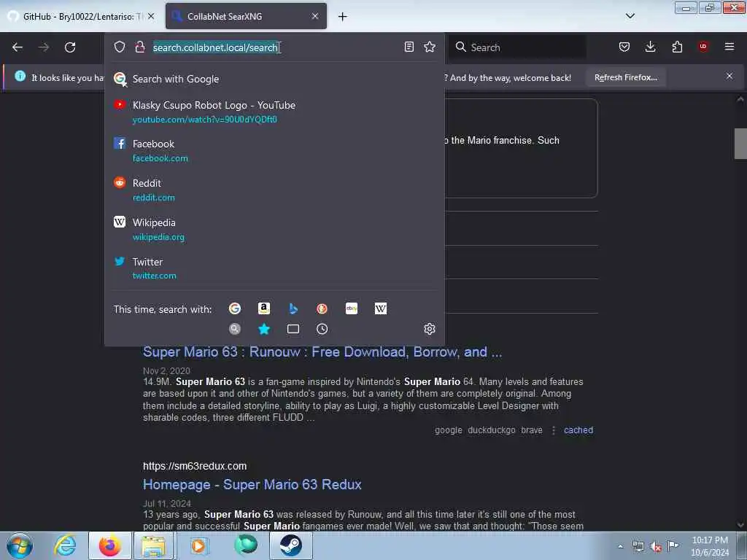The height and width of the screenshot is (560, 747).
Task: Select the Twitter suggestion row
Action: tap(274, 268)
